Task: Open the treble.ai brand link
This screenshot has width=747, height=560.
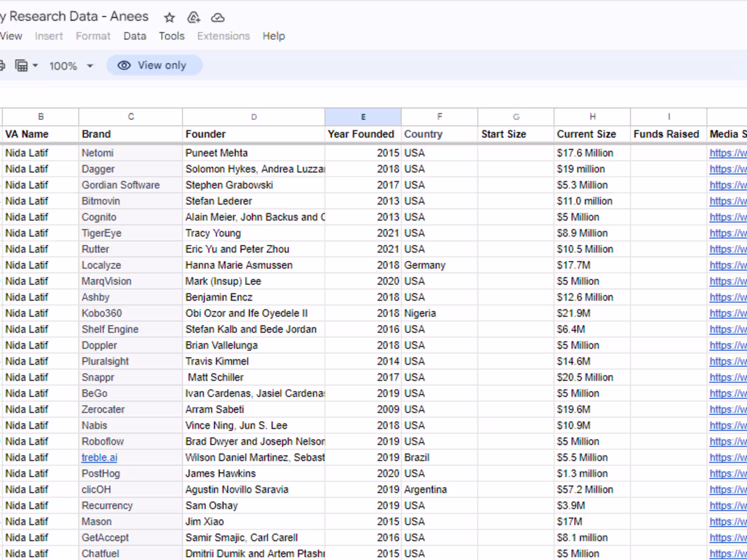Action: pyautogui.click(x=100, y=457)
